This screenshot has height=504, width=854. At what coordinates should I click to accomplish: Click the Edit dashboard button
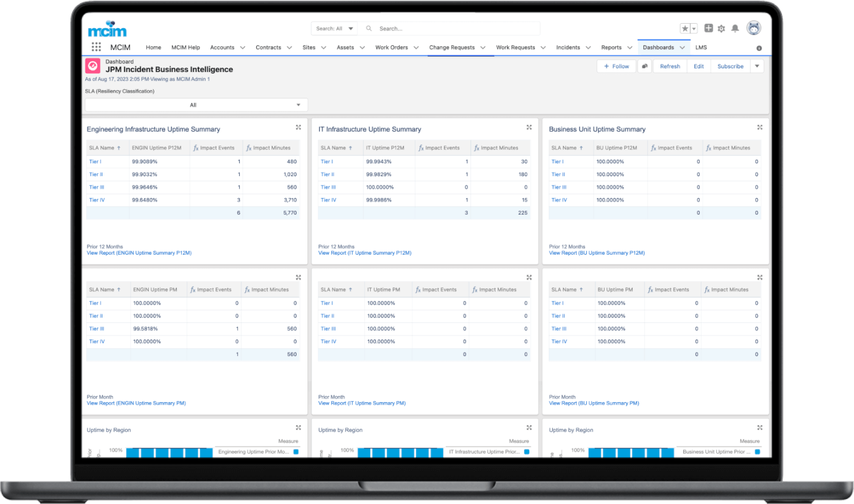pos(698,66)
